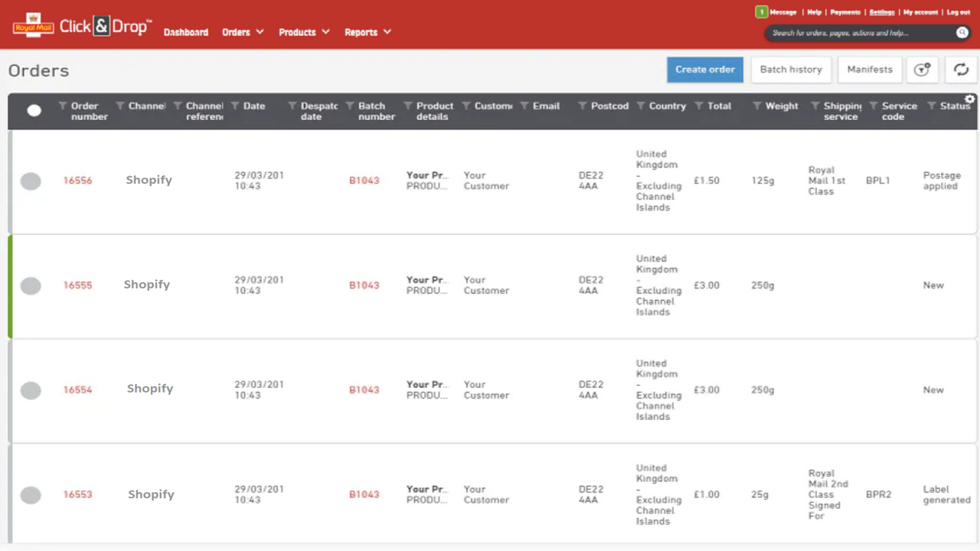
Task: Select all orders using the header circle
Action: (x=34, y=110)
